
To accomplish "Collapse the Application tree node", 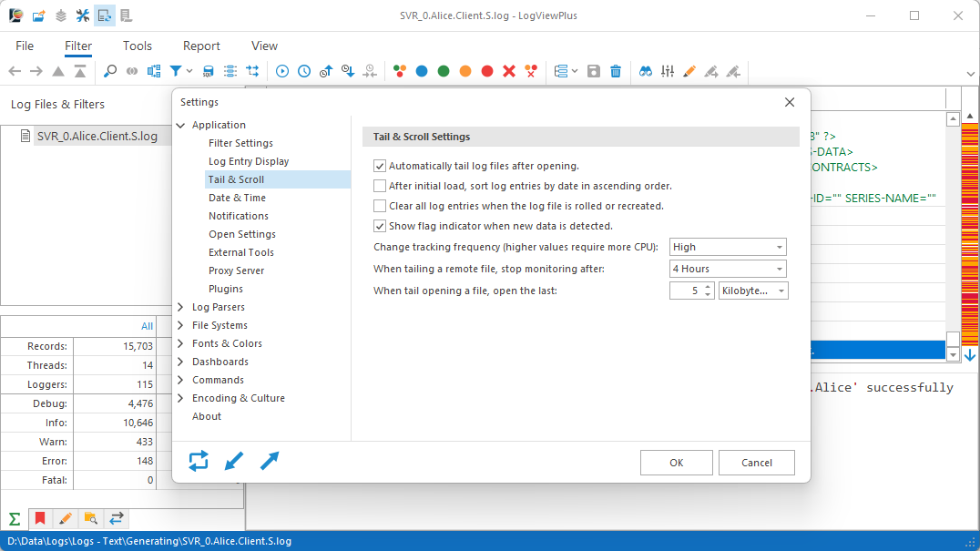I will click(x=180, y=125).
